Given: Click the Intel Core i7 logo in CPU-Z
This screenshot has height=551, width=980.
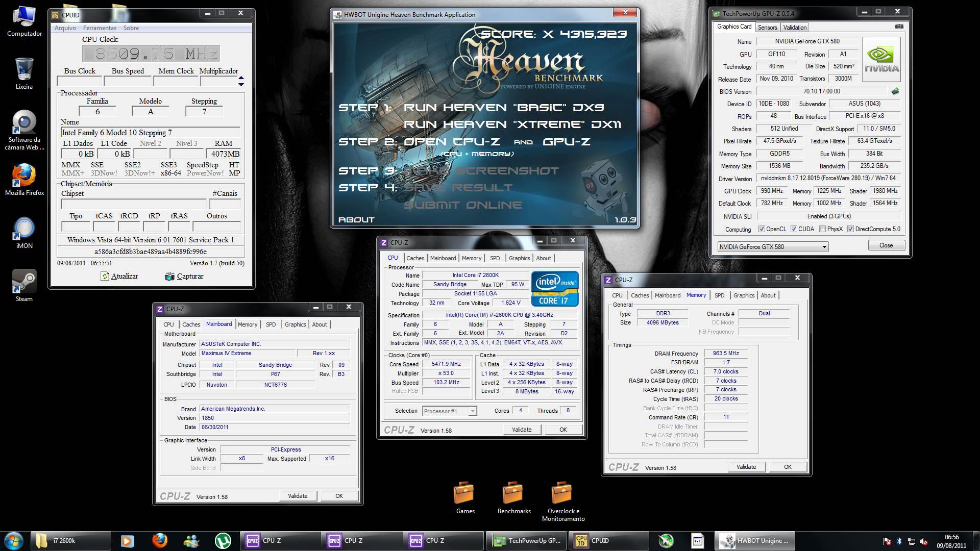Looking at the screenshot, I should coord(555,289).
